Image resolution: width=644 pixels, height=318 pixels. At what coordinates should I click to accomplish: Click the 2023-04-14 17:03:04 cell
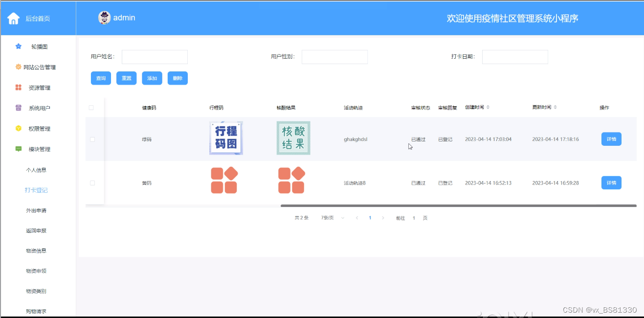(488, 139)
